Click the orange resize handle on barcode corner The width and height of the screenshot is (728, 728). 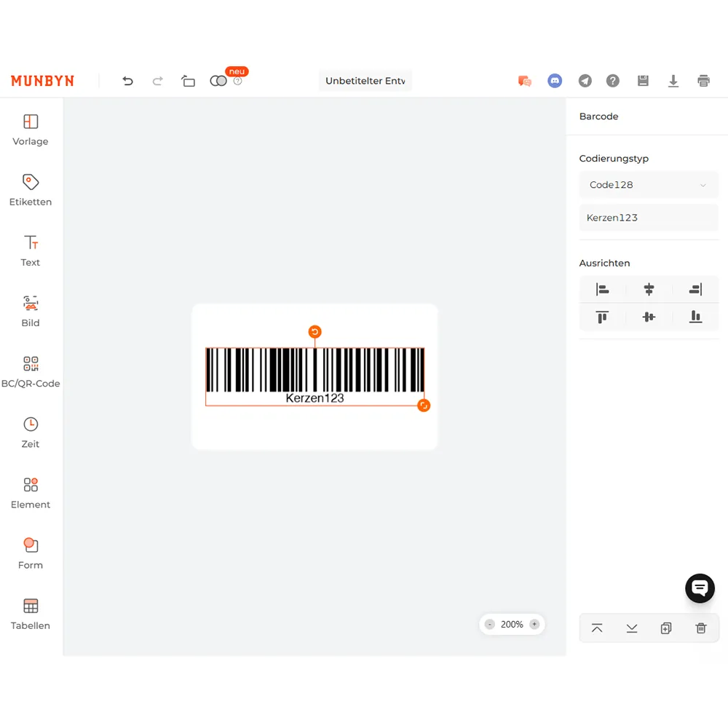coord(424,405)
